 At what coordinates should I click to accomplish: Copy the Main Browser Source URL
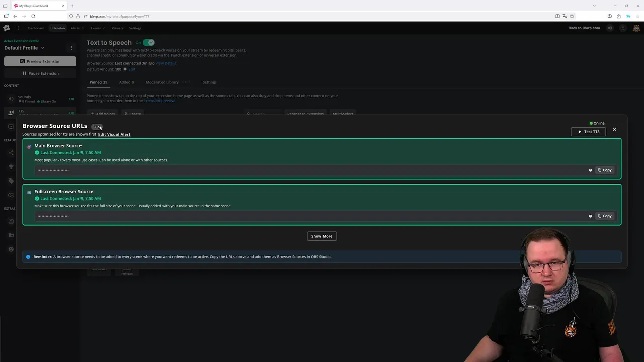click(604, 170)
